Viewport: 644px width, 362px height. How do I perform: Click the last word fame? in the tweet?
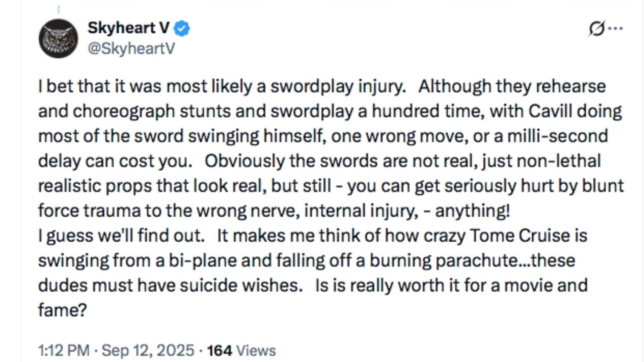point(62,310)
